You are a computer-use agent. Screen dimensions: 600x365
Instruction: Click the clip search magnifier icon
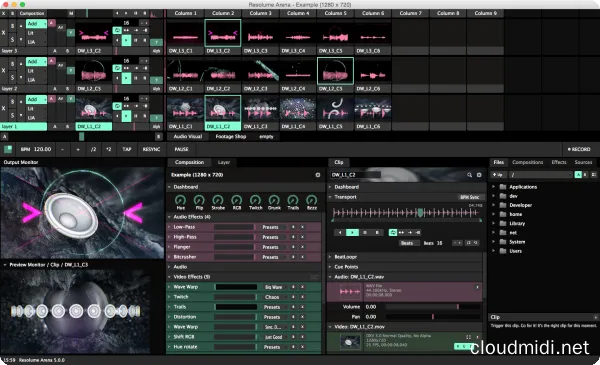(470, 175)
